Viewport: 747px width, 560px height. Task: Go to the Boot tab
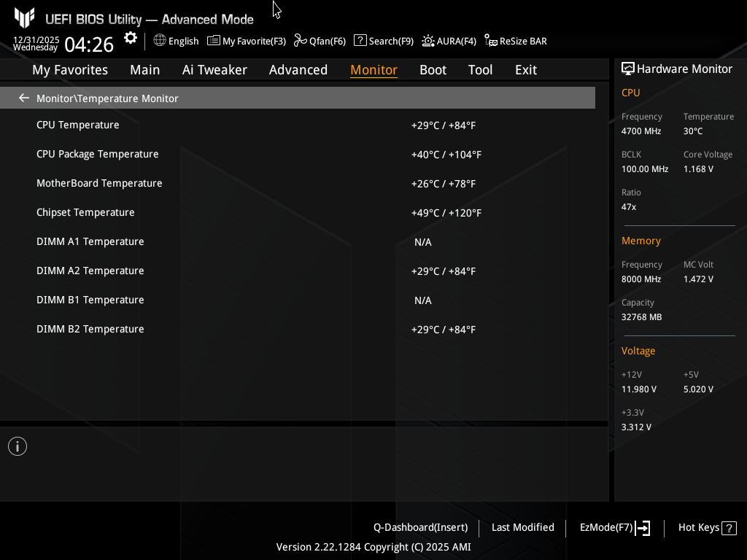tap(433, 70)
